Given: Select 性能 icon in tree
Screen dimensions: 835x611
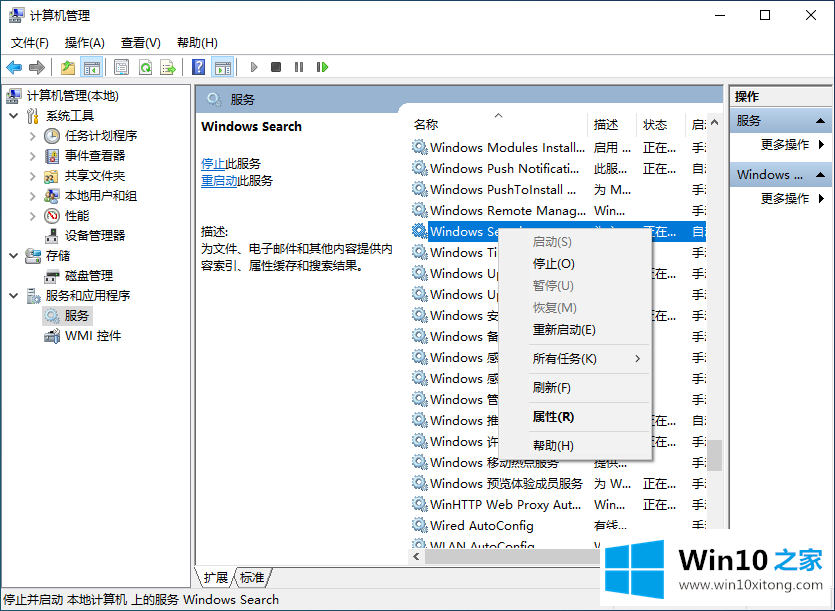Looking at the screenshot, I should (52, 216).
